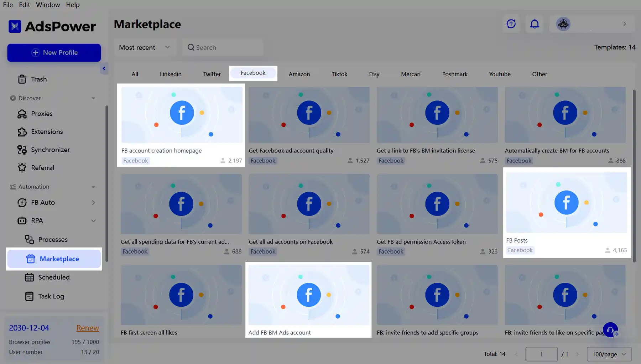
Task: Open the Add FB BM Ads account template
Action: tap(309, 300)
